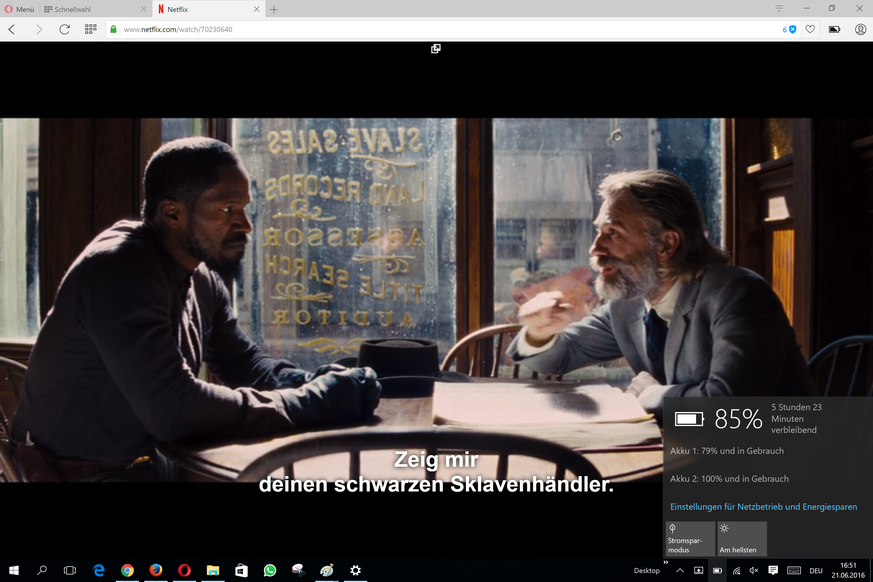Go forward to next page

38,29
